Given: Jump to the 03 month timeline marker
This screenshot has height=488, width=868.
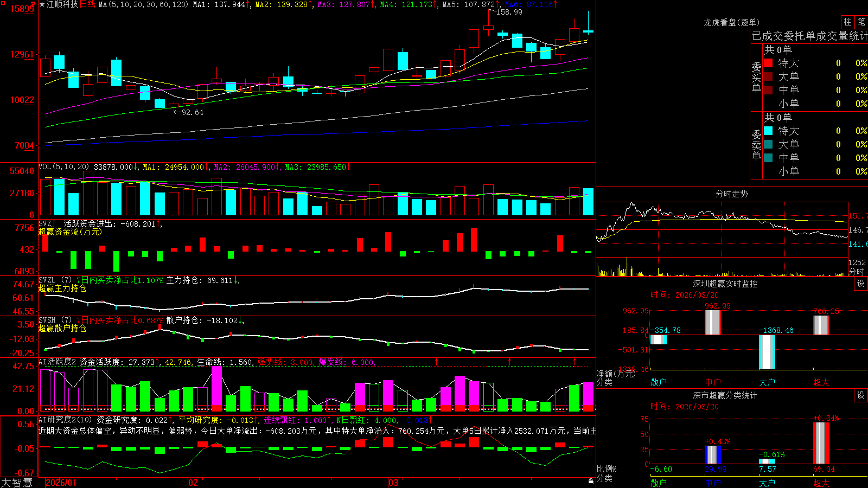Looking at the screenshot, I should [x=393, y=483].
